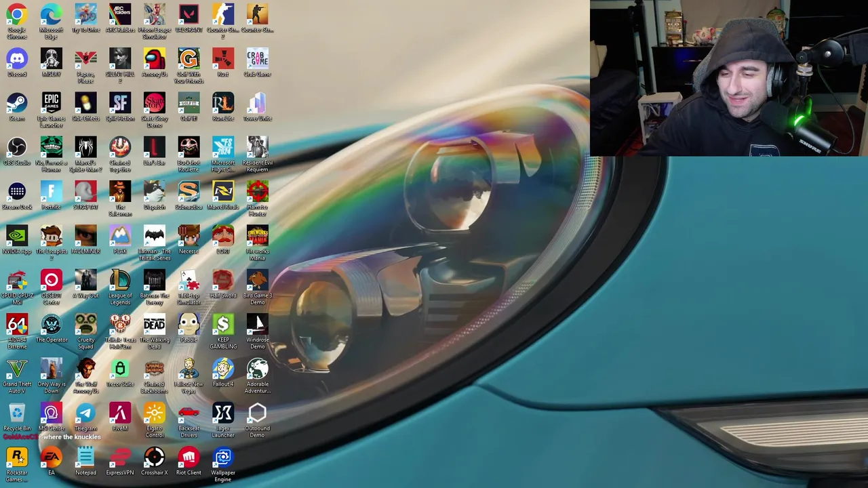Click the Dispatch game icon
868x488 pixels.
coord(155,192)
